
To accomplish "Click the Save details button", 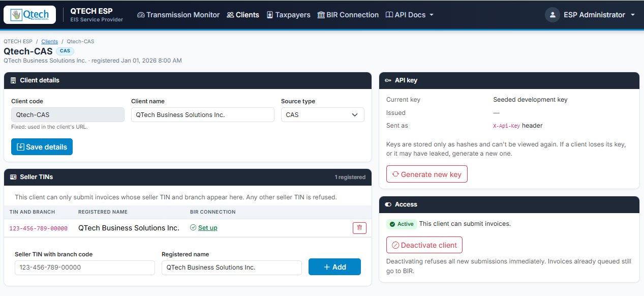I will coord(42,147).
